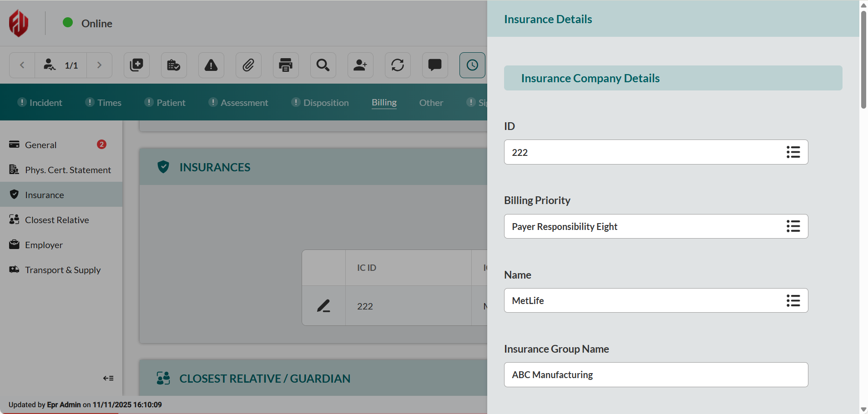Open Closest Relative in sidebar
Image resolution: width=868 pixels, height=414 pixels.
57,220
